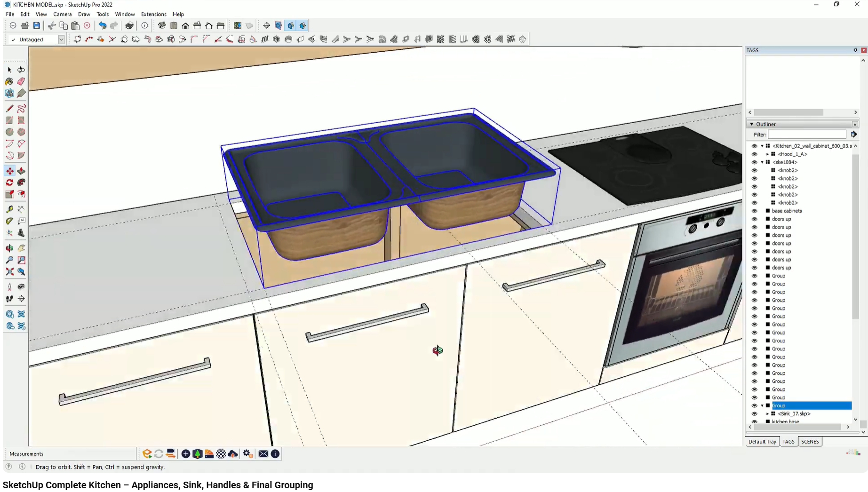Collapse the <ske1084> group

click(761, 162)
